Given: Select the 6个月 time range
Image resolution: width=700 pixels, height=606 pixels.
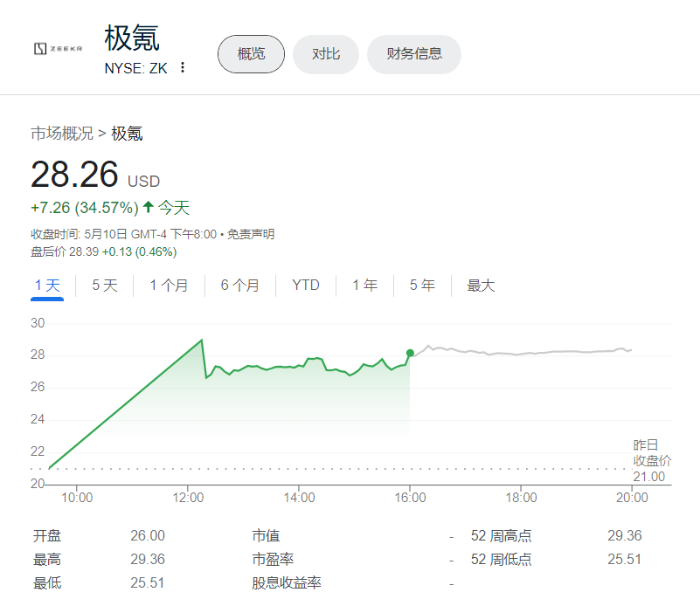Looking at the screenshot, I should click(x=239, y=285).
